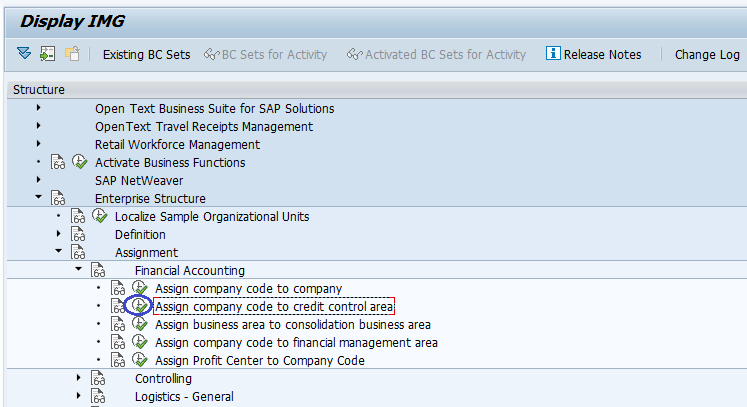The image size is (747, 407).
Task: Execute Assign company code to financial management area
Action: tap(140, 342)
